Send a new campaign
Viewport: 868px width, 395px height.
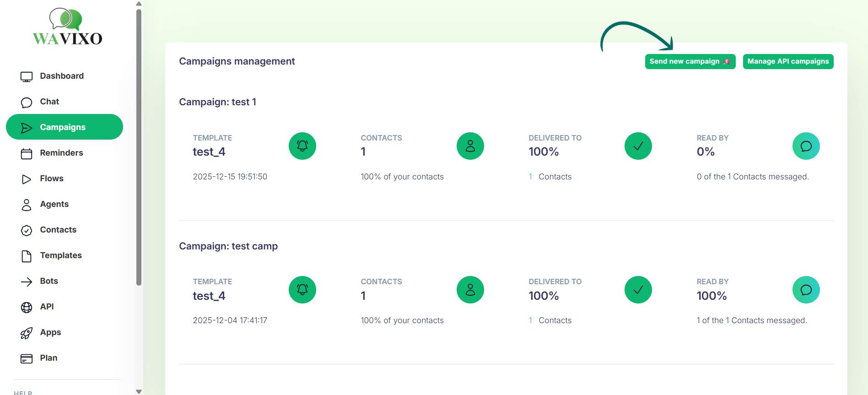point(690,61)
